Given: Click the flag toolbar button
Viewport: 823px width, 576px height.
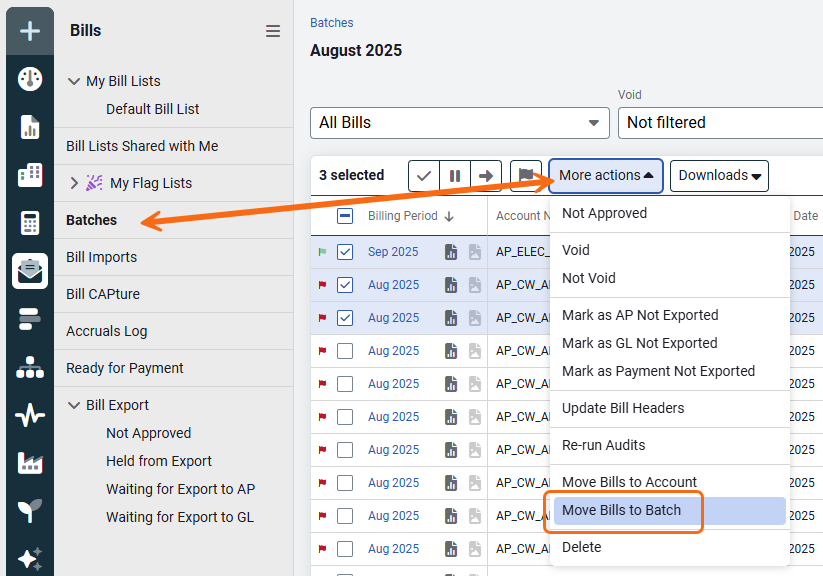Looking at the screenshot, I should (x=526, y=175).
